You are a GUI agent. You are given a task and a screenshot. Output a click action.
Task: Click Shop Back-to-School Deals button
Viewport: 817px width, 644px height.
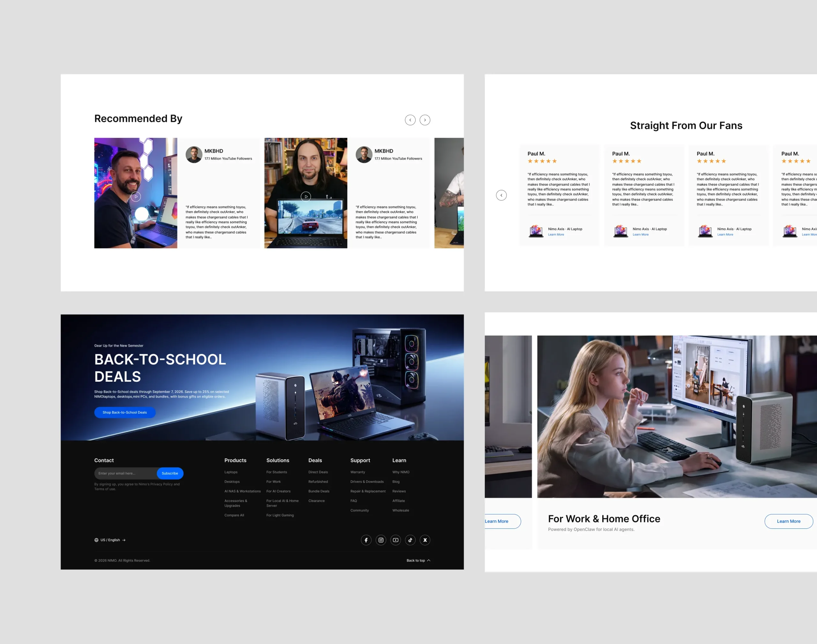tap(125, 413)
